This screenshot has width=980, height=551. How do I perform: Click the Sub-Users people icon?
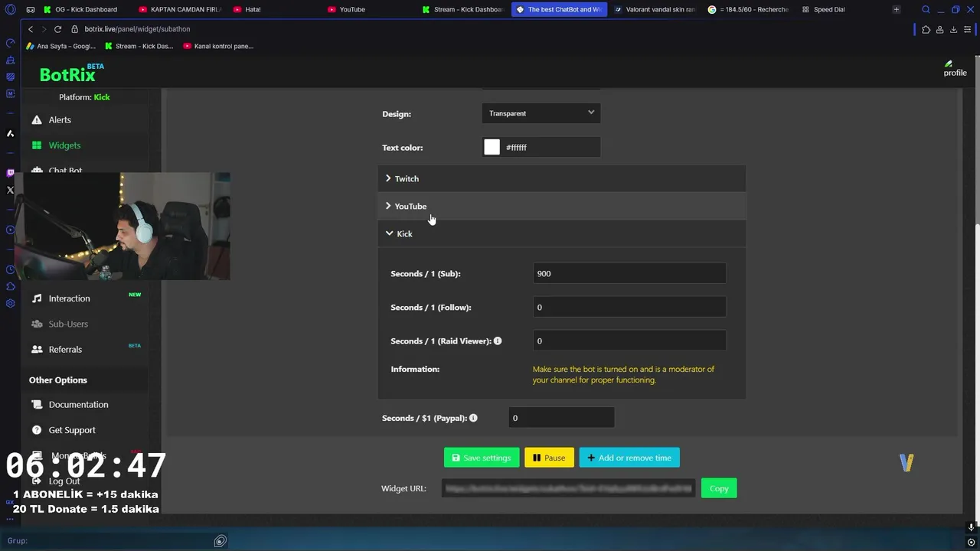click(37, 324)
